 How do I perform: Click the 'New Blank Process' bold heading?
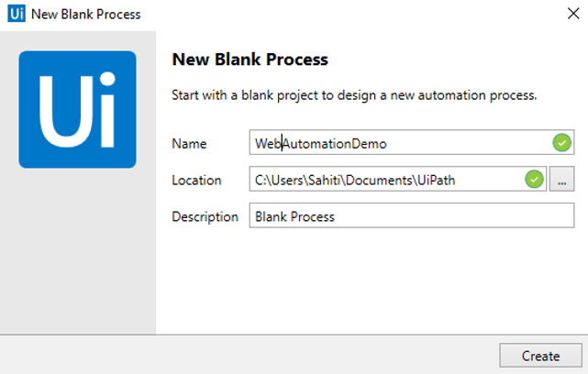pyautogui.click(x=250, y=60)
